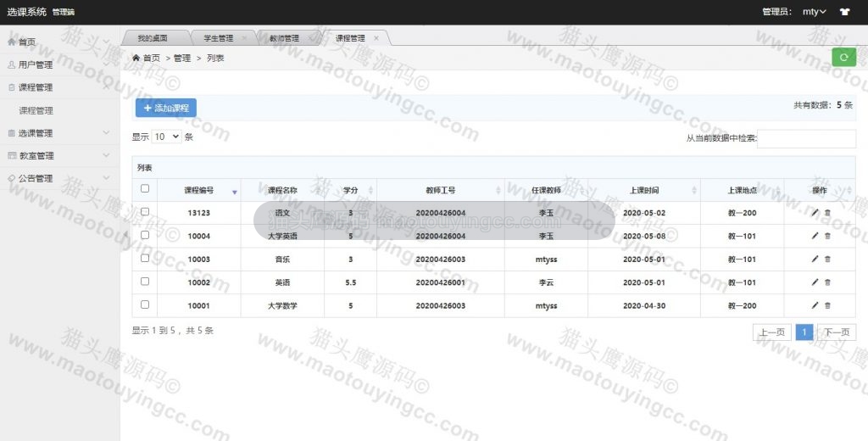The width and height of the screenshot is (868, 441).
Task: Switch to 教师管理 tab
Action: (x=285, y=38)
